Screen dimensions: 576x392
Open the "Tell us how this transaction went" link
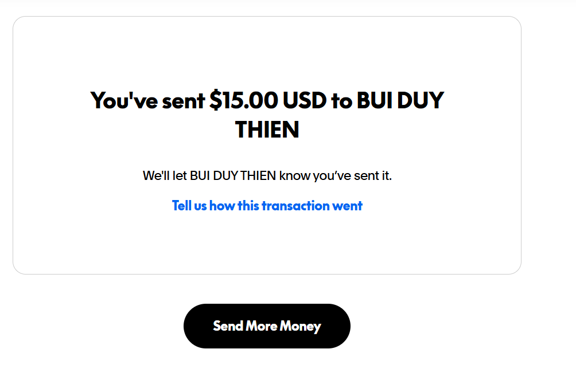267,206
